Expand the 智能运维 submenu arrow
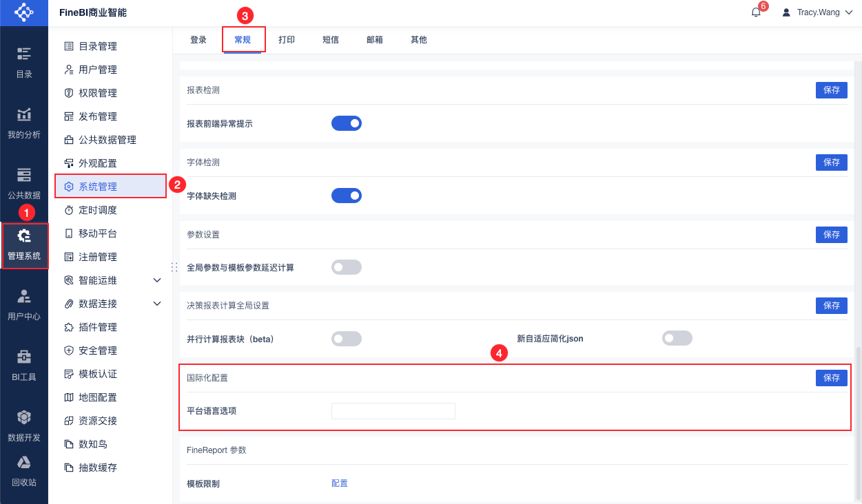Screen dimensions: 862x504 (157, 280)
